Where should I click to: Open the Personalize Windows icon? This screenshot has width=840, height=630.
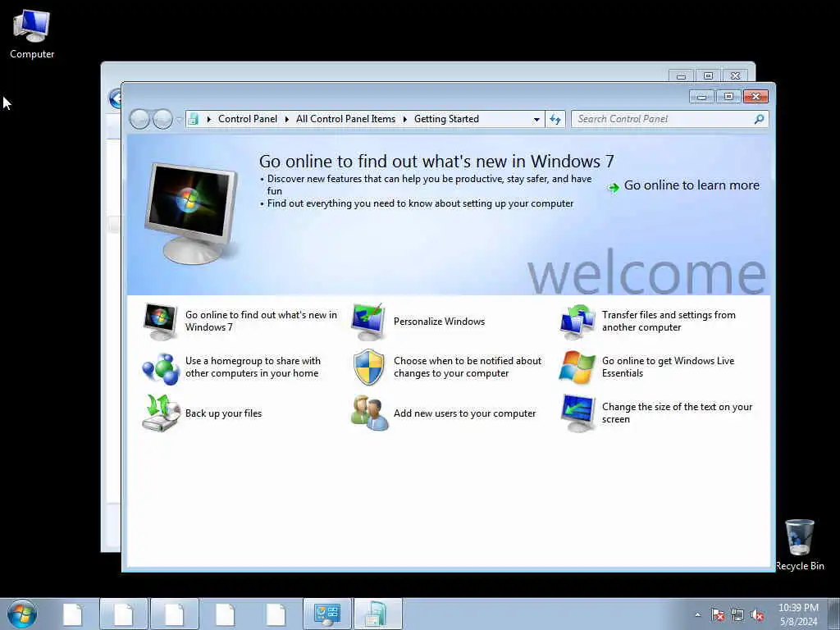coord(368,322)
